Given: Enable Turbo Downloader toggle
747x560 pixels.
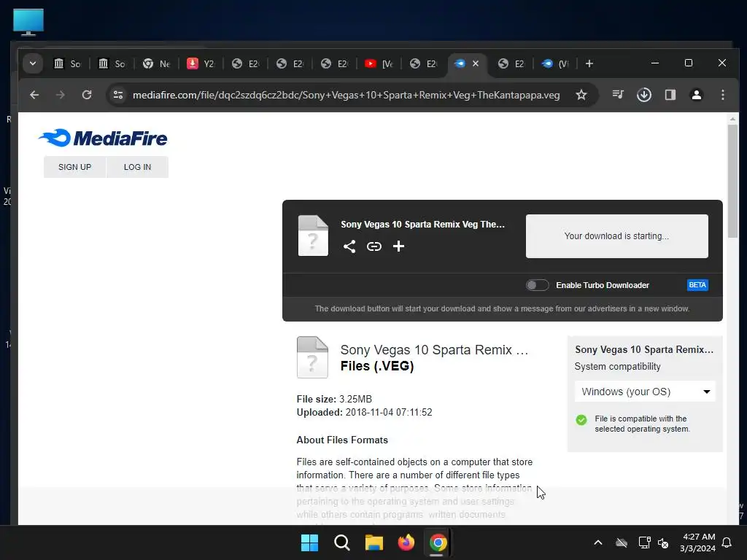Looking at the screenshot, I should tap(537, 285).
